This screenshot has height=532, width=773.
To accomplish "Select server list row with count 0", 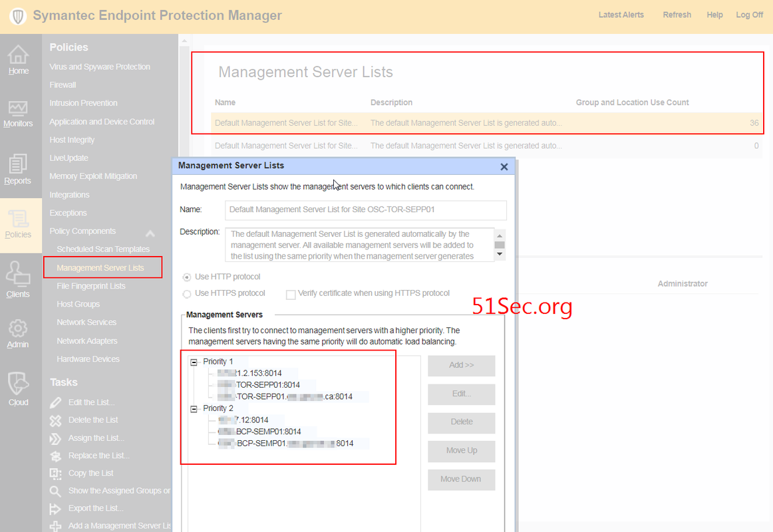I will 486,146.
